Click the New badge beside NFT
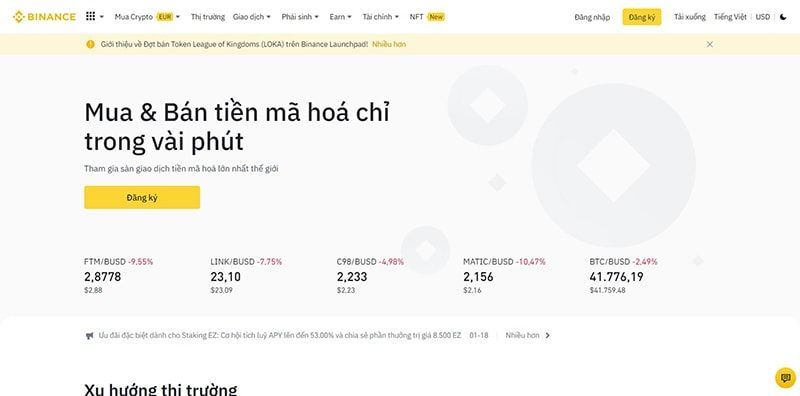The height and width of the screenshot is (396, 800). (x=436, y=17)
